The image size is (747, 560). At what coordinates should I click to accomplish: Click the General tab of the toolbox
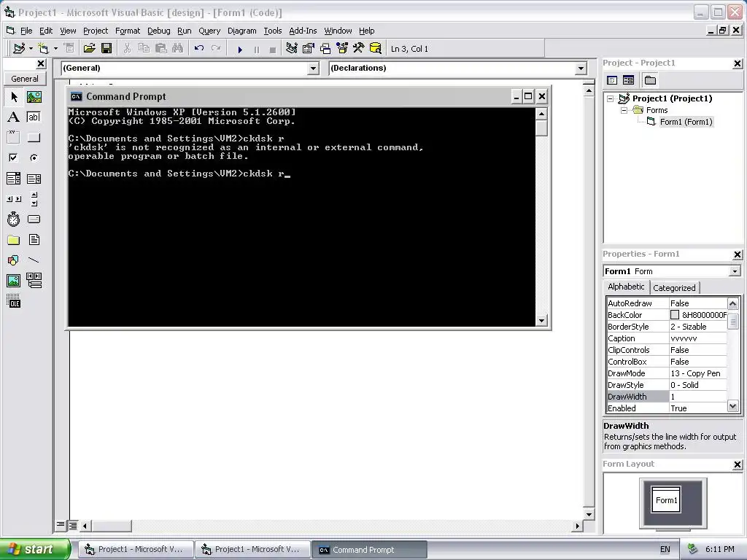point(25,79)
